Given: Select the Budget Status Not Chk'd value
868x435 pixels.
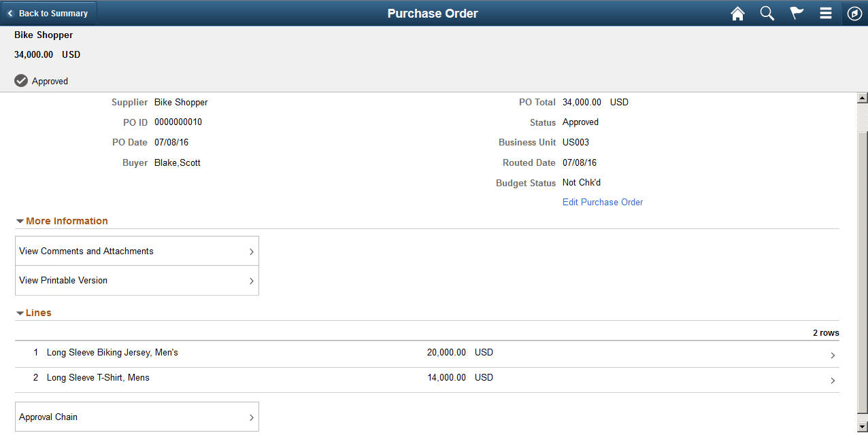Looking at the screenshot, I should [581, 182].
